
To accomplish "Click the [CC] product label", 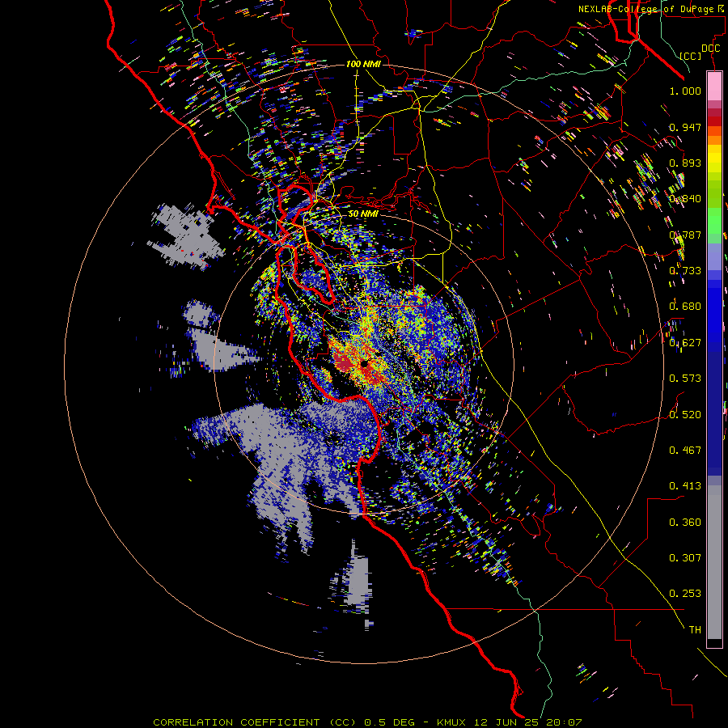I will point(690,56).
